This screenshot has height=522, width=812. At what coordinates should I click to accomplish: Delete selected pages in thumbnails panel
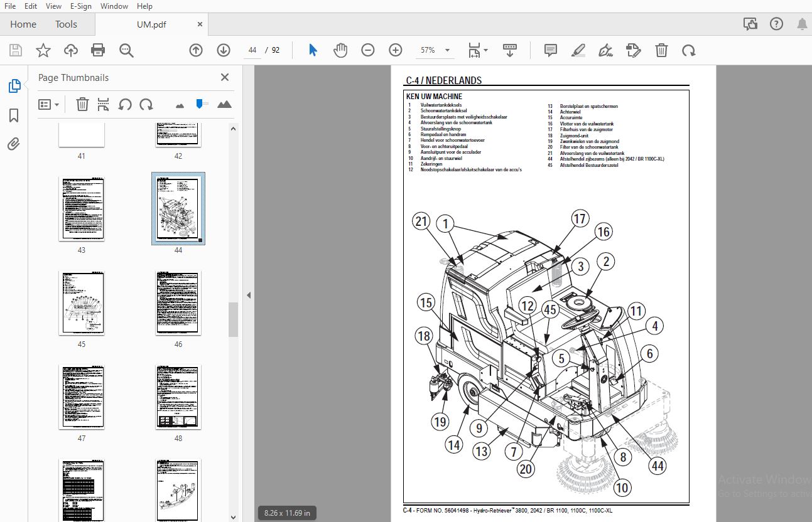(x=82, y=104)
